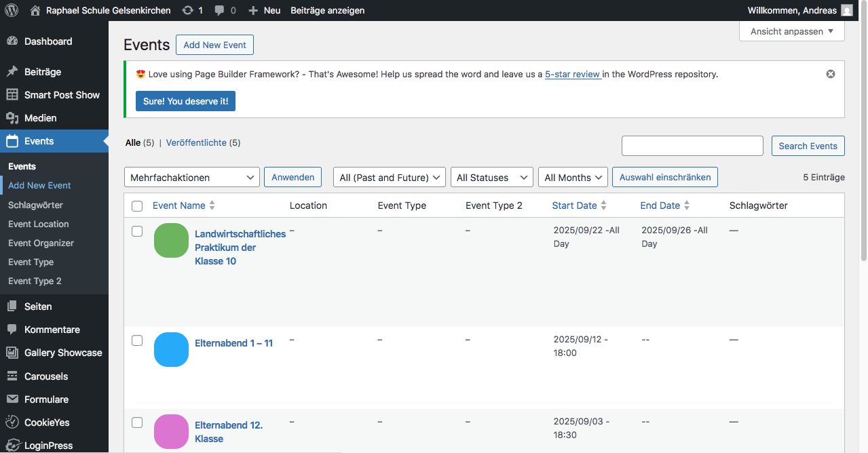Click the Anwenden button

(293, 177)
